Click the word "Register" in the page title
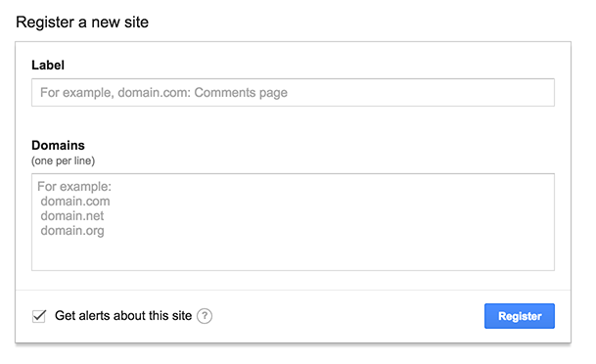 point(45,23)
